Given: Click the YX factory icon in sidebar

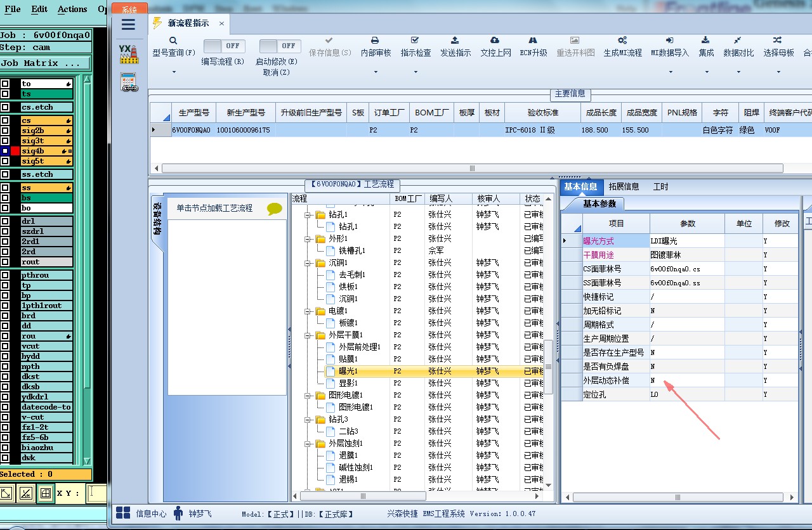Looking at the screenshot, I should click(129, 53).
